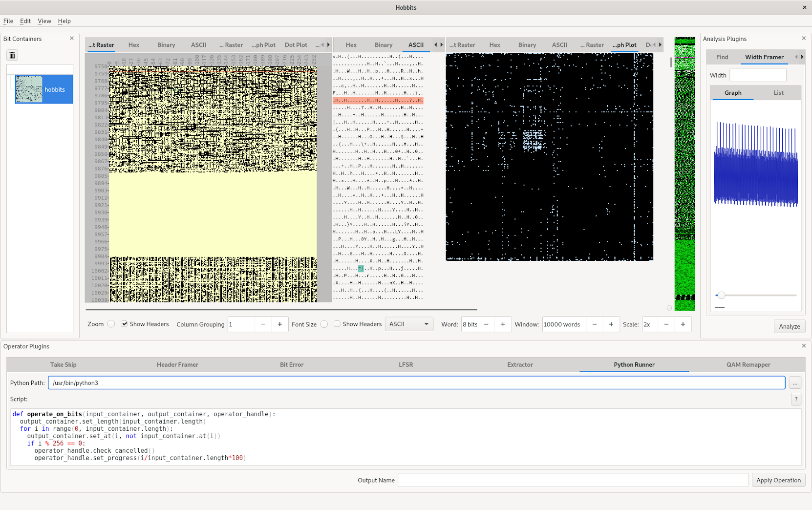Click the Analyze button

tap(790, 327)
